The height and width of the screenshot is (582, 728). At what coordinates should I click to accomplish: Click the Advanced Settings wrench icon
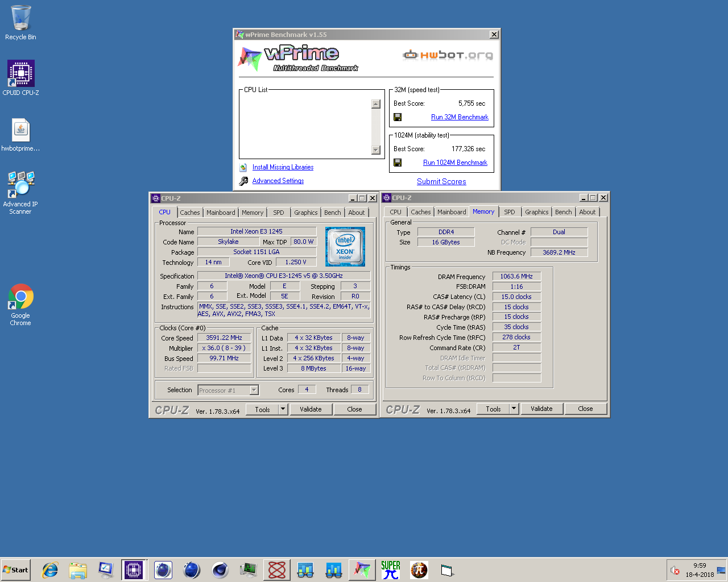pos(243,181)
